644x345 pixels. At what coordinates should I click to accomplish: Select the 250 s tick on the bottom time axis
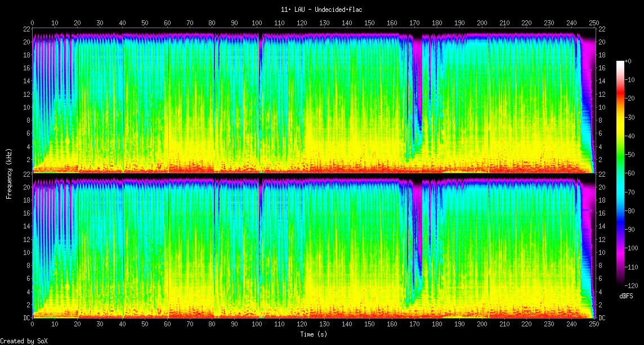(593, 325)
